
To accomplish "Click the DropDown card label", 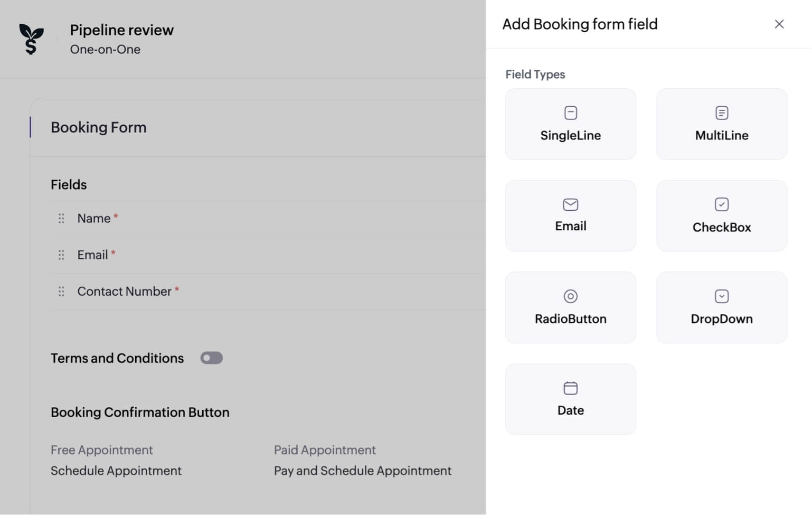I will point(721,319).
